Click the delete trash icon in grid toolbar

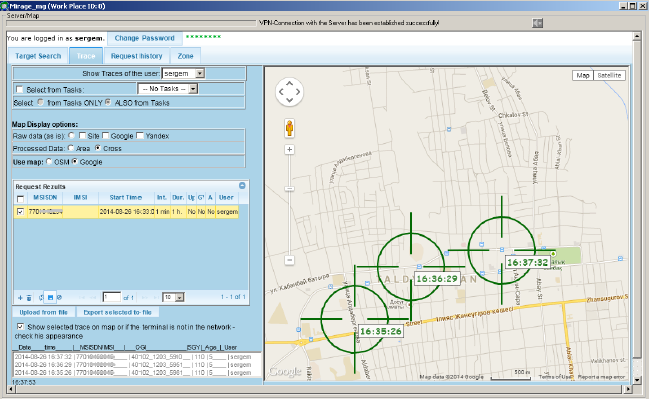pyautogui.click(x=29, y=298)
